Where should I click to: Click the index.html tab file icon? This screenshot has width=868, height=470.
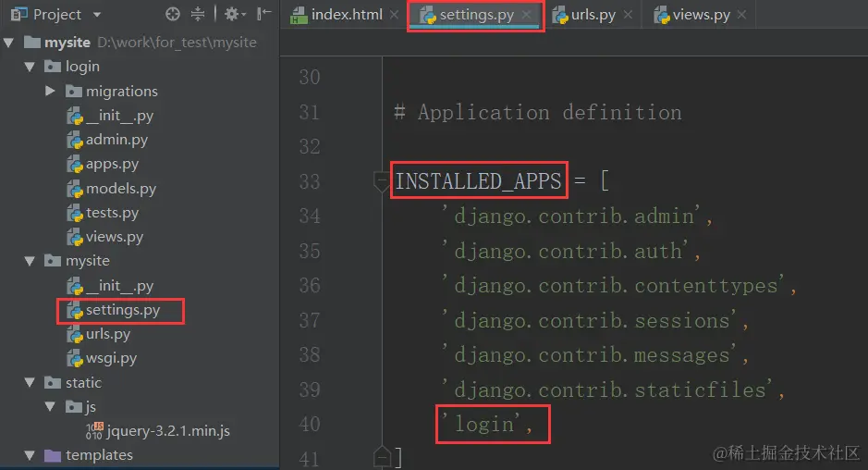tap(299, 16)
